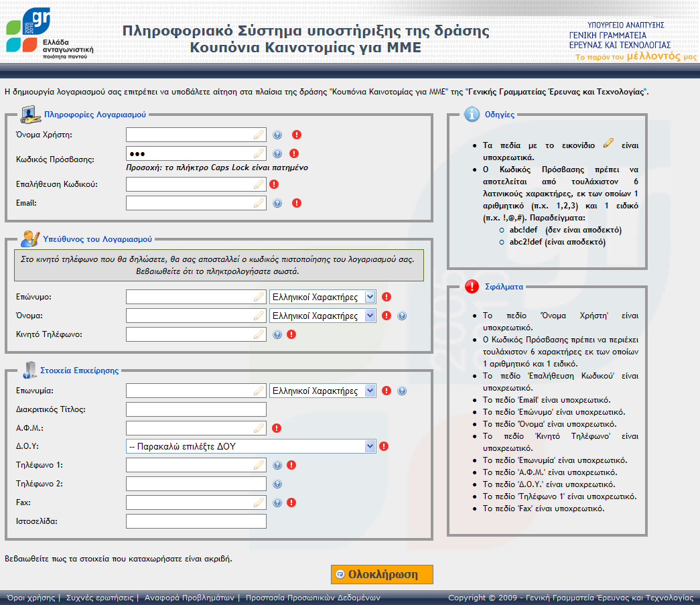Click the Πληροφορίες Λογαριασμού section icon

[31, 115]
